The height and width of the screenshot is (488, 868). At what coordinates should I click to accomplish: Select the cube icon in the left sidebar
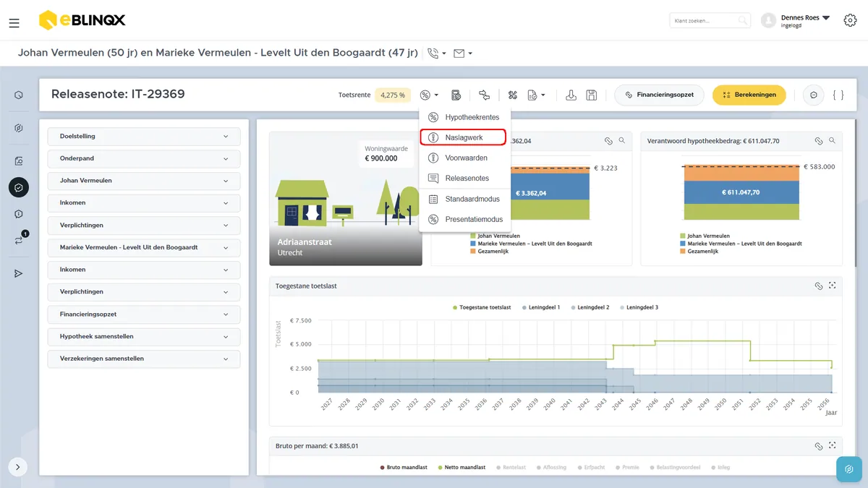pyautogui.click(x=19, y=95)
